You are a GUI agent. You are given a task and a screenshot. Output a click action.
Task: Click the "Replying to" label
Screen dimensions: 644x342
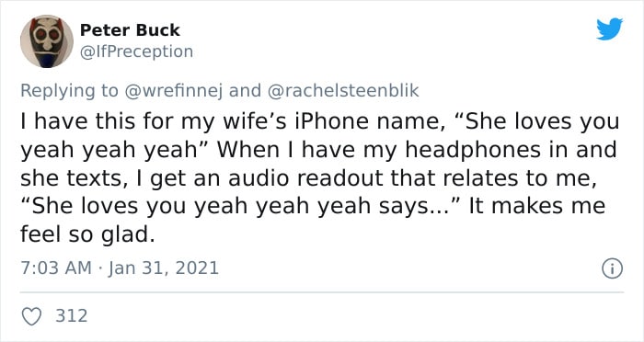(x=69, y=90)
